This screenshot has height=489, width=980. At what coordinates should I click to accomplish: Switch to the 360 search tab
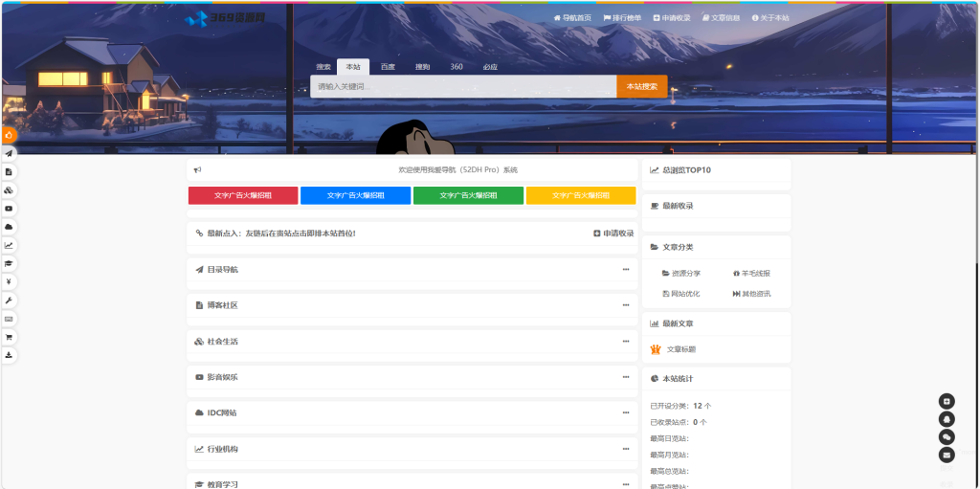point(457,67)
